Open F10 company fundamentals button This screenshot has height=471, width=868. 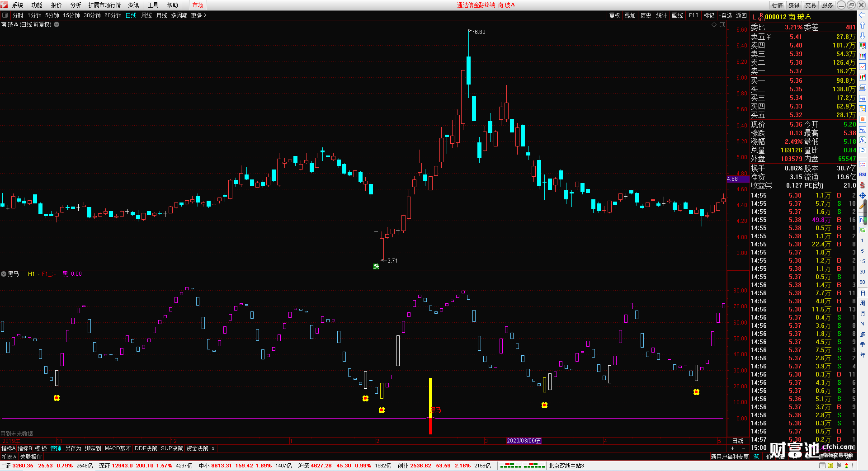(x=693, y=15)
